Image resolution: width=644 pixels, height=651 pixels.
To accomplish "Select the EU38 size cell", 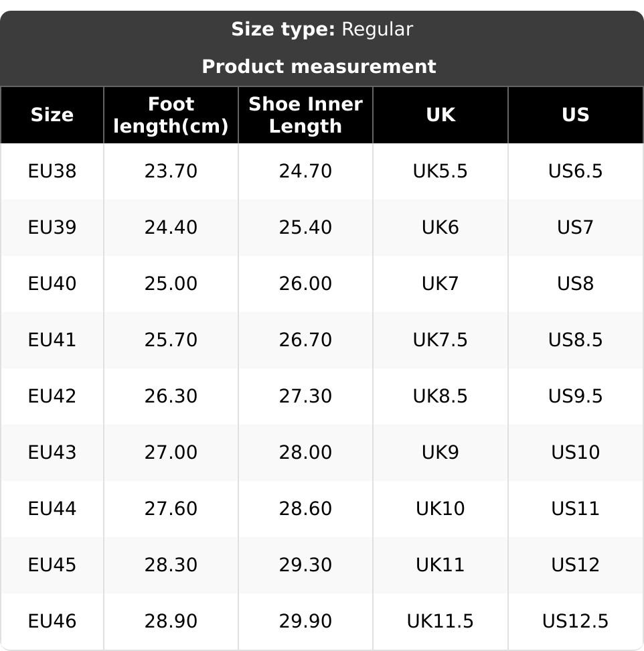I will [52, 171].
